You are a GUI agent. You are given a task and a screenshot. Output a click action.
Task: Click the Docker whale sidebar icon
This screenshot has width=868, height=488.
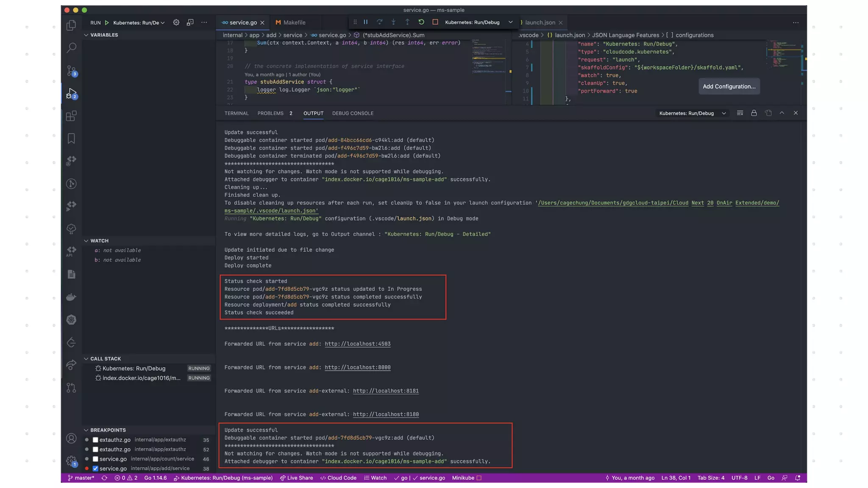tap(71, 297)
